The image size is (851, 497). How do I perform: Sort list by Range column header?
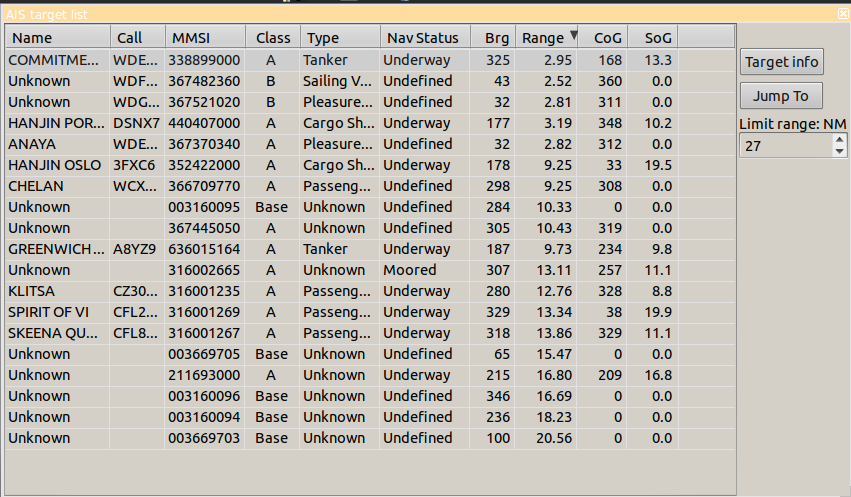[546, 38]
